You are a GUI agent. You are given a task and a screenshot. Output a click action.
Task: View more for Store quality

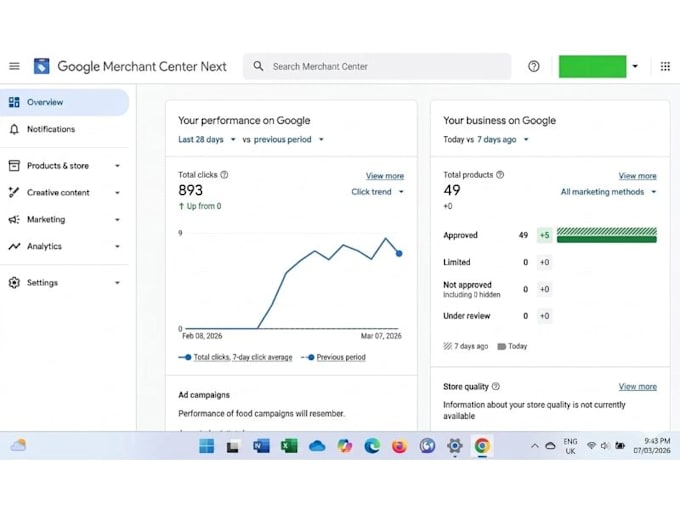coord(637,386)
